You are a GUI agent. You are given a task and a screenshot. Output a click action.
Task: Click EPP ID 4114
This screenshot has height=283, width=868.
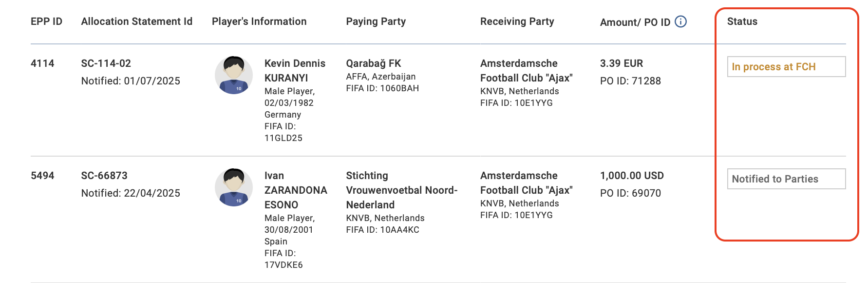coord(42,63)
